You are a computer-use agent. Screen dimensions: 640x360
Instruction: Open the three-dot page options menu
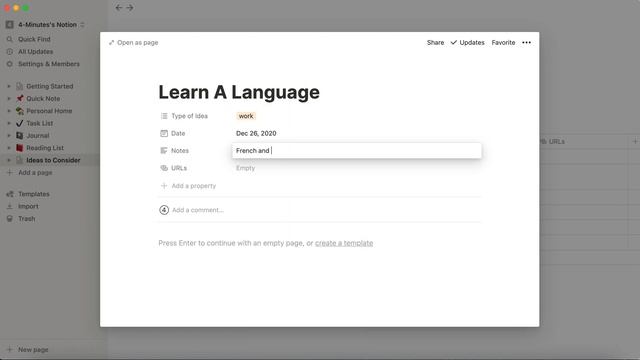(527, 42)
